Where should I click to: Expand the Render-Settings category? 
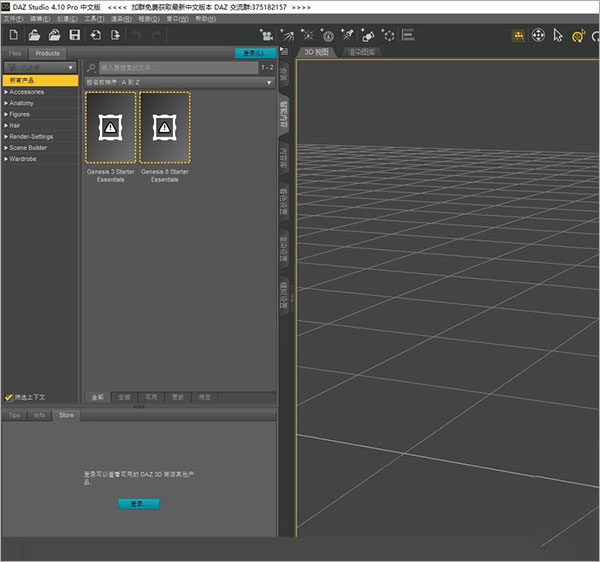[x=6, y=137]
